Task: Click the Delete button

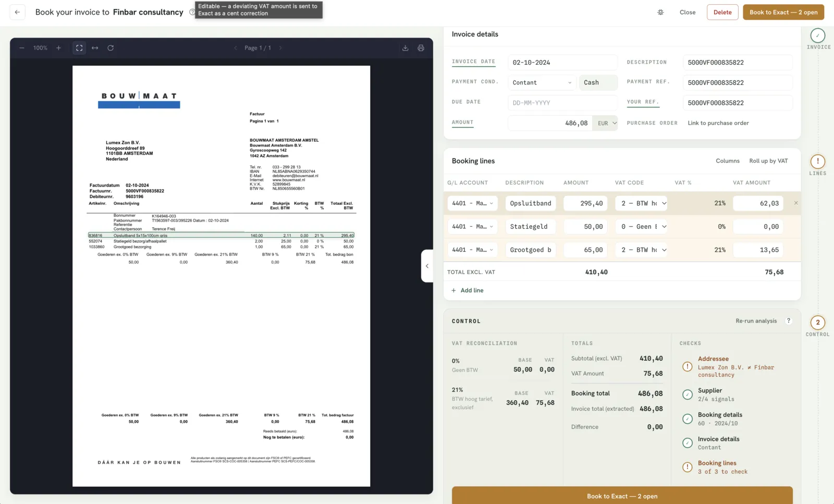Action: 722,12
